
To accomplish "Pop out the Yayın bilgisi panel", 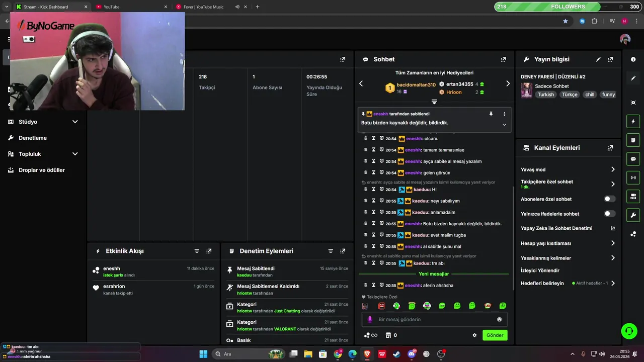I will (x=610, y=59).
